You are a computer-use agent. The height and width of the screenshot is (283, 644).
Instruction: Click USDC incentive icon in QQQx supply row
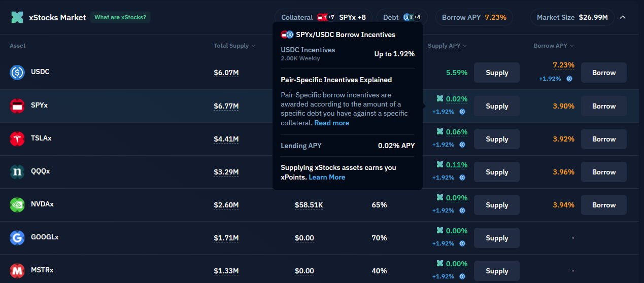(462, 178)
